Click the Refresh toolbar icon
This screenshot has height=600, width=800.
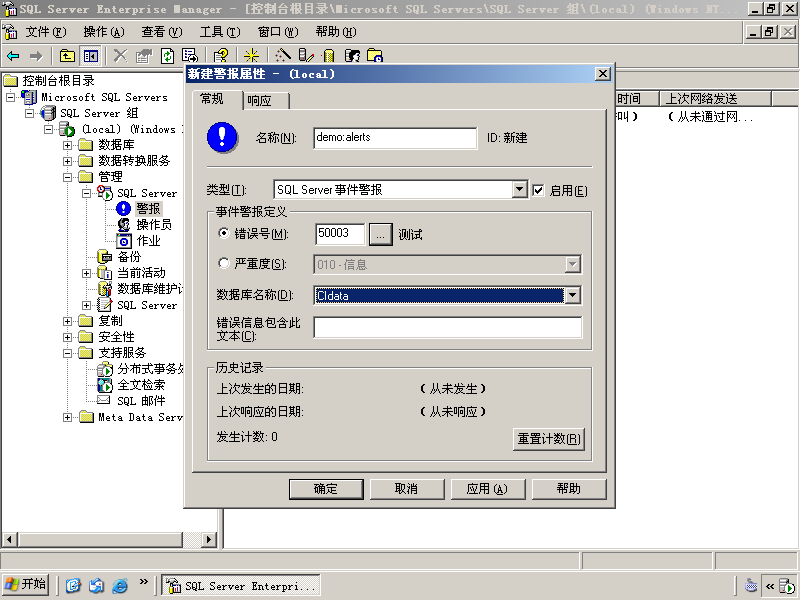pyautogui.click(x=167, y=56)
